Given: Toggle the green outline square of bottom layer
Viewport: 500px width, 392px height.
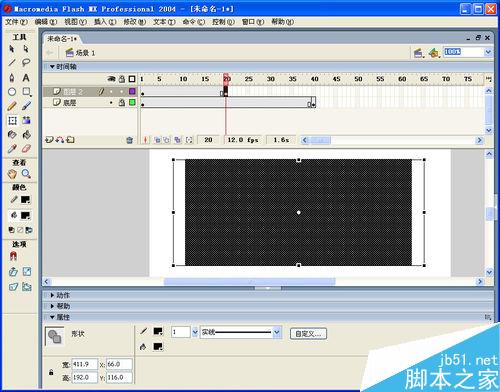Looking at the screenshot, I should click(x=132, y=102).
